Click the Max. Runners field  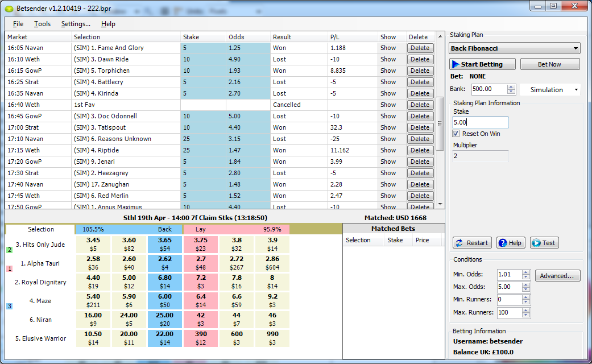(x=510, y=313)
